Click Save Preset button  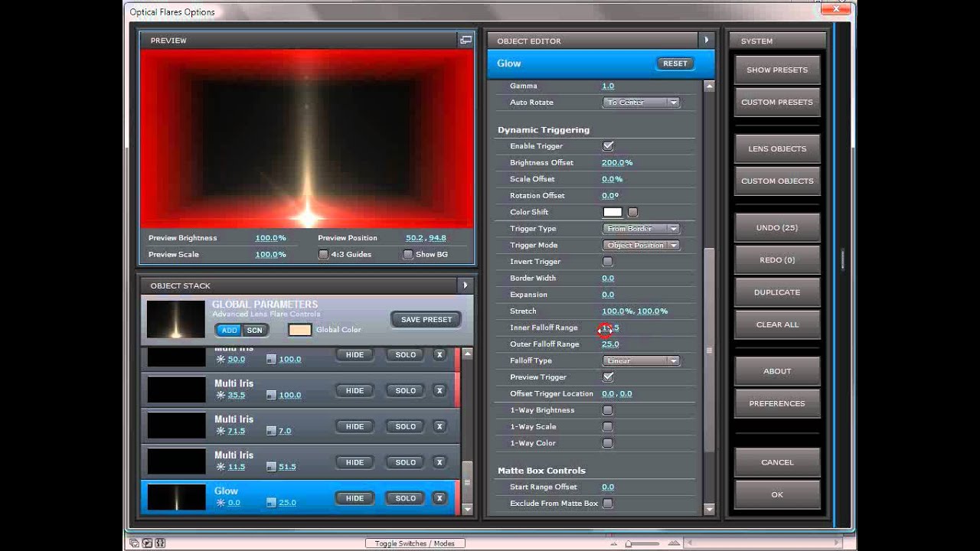tap(426, 319)
